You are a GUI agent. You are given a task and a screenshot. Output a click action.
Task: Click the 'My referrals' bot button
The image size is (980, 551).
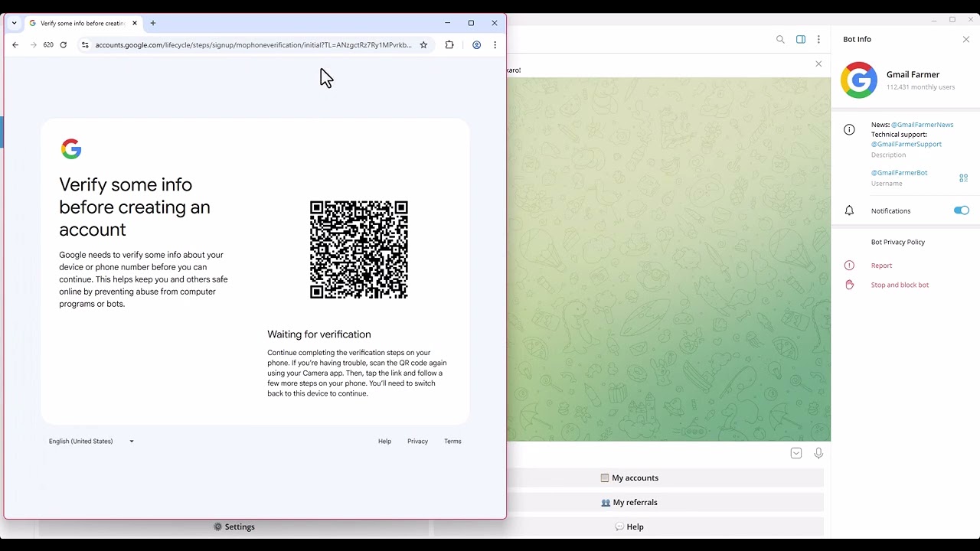coord(629,503)
